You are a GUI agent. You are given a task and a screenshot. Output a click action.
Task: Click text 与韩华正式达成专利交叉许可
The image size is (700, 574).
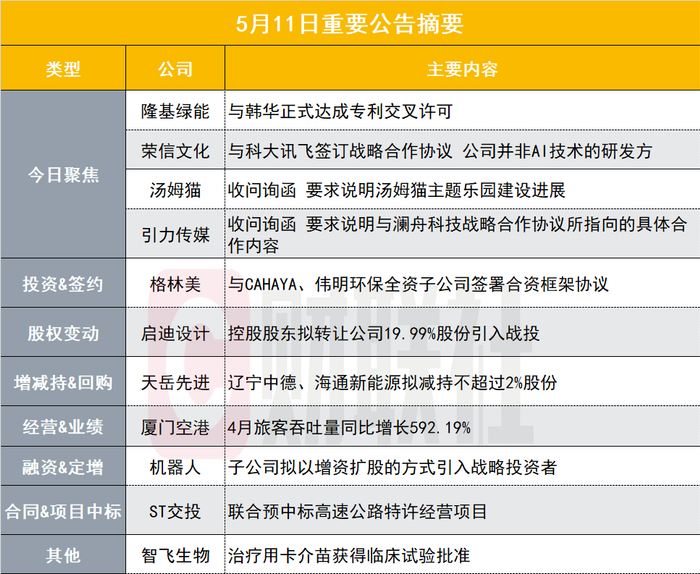[x=340, y=111]
